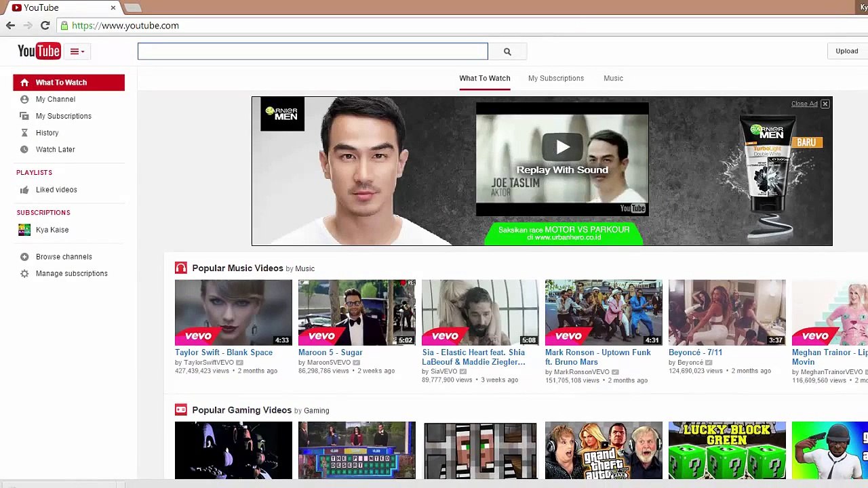Reload the page with refresh icon
This screenshot has height=488, width=868.
click(45, 26)
